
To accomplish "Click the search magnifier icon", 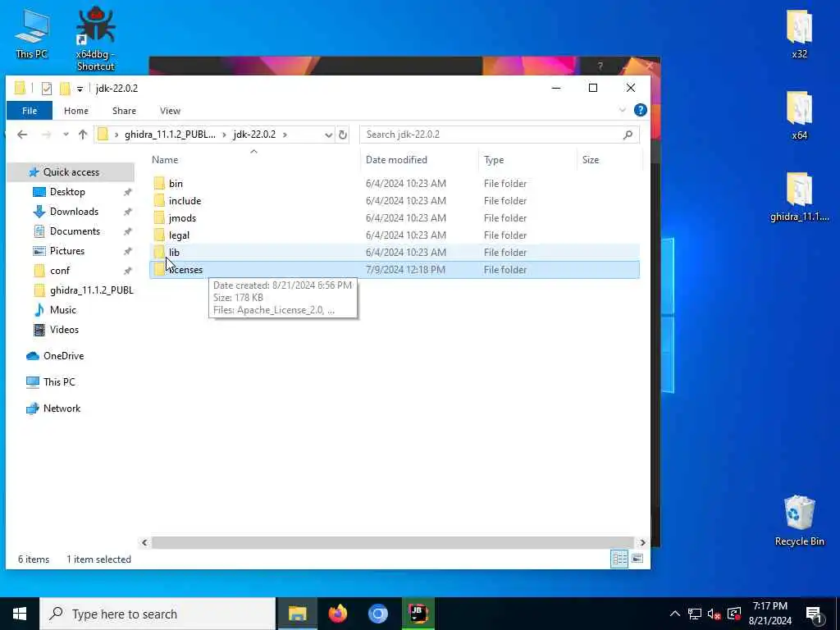I will pos(628,135).
